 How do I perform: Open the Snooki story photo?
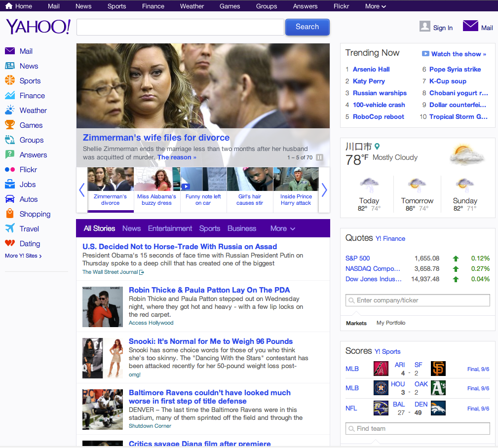click(103, 358)
